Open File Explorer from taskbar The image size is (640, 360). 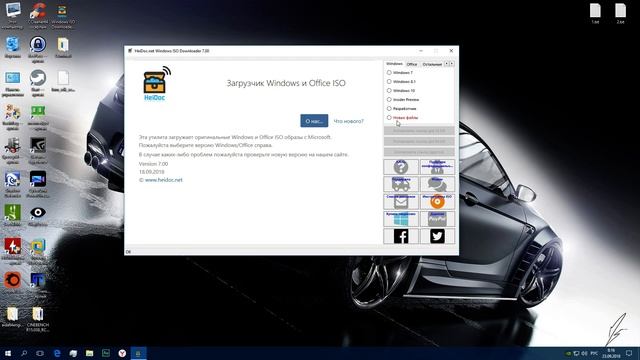pyautogui.click(x=89, y=353)
